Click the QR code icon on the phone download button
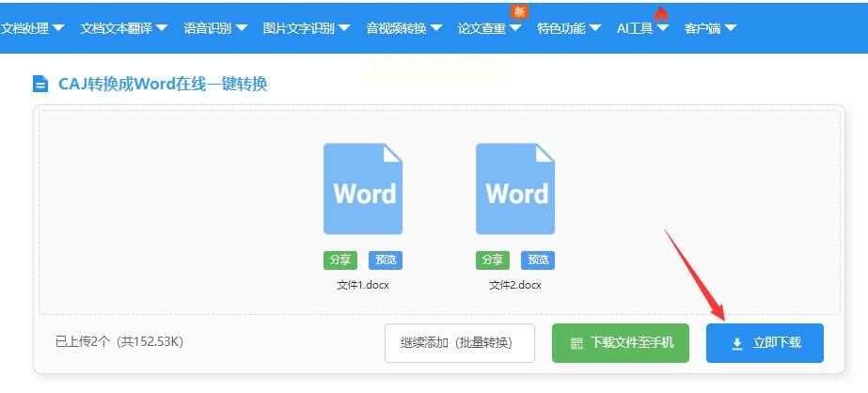Viewport: 868px width, 393px height. point(576,344)
